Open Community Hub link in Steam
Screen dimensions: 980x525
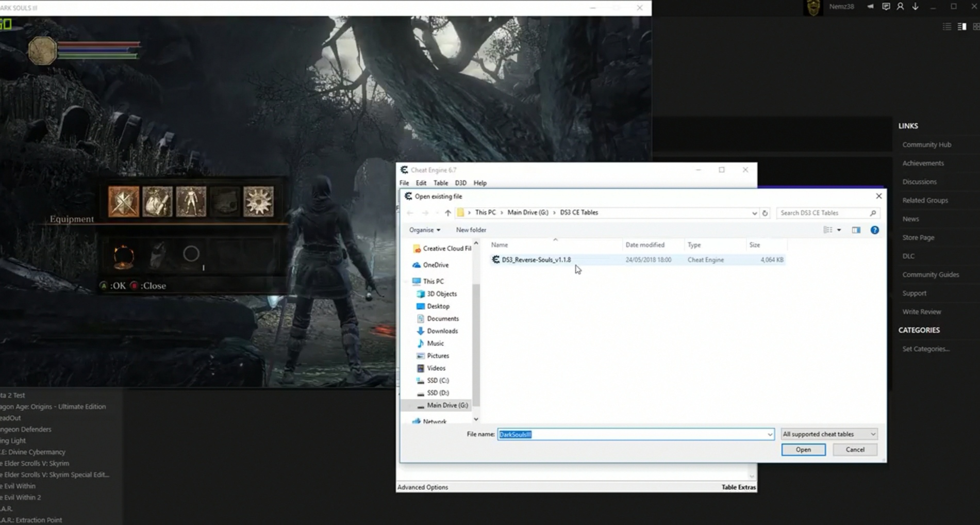tap(926, 145)
